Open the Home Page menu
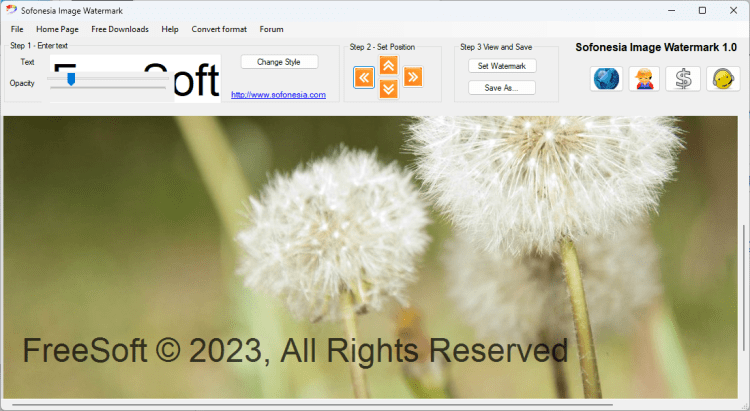 point(57,29)
